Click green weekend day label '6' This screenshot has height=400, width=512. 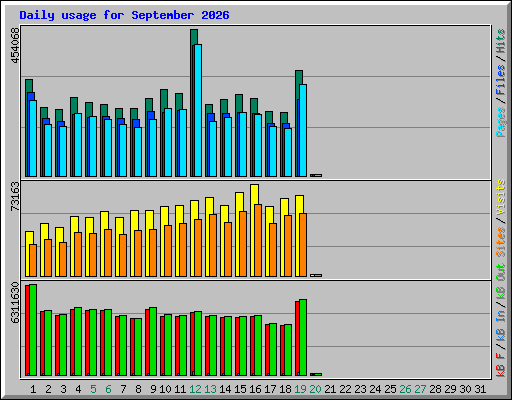(x=108, y=389)
